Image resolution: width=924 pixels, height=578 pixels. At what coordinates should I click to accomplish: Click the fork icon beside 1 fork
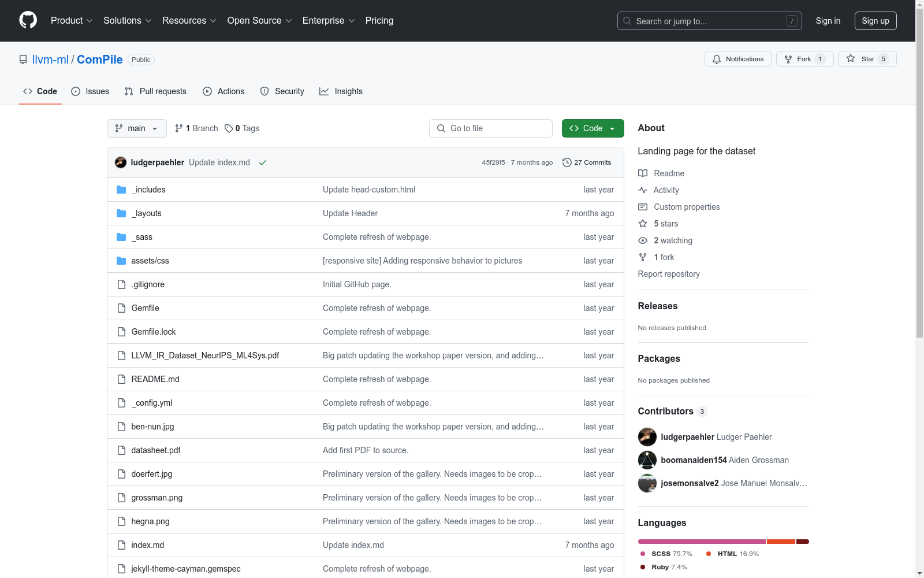(643, 257)
